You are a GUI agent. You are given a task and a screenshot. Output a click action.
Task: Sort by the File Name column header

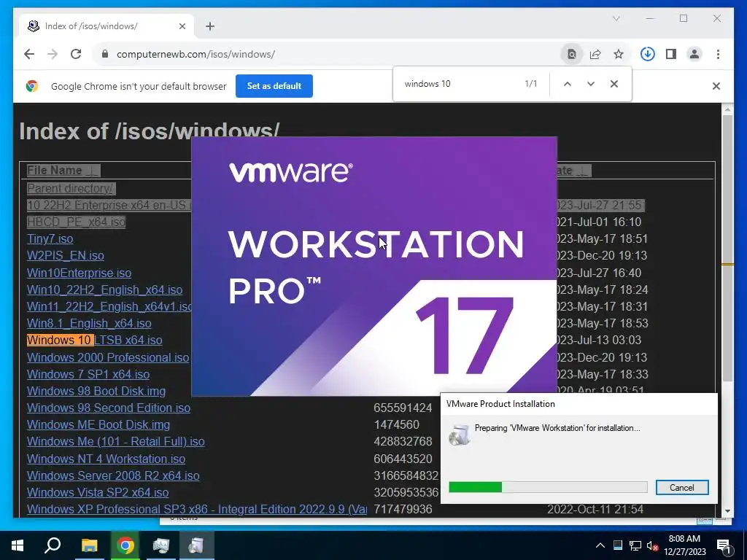pos(63,171)
